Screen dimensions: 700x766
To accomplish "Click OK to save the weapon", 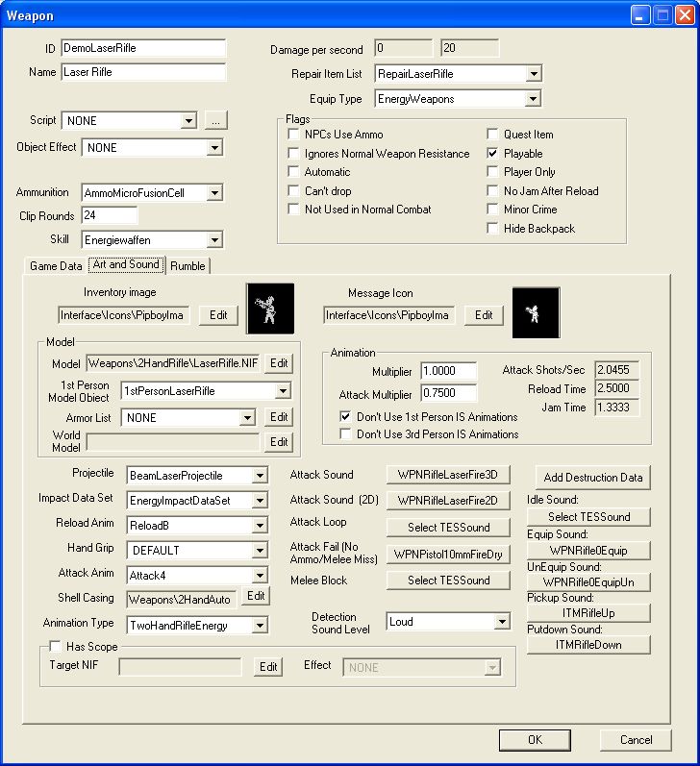I will (535, 740).
